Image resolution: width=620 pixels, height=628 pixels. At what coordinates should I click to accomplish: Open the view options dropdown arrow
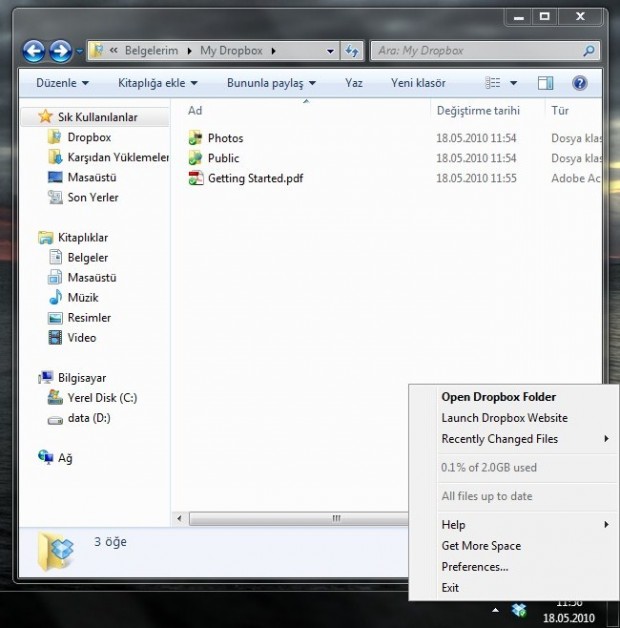[x=513, y=83]
